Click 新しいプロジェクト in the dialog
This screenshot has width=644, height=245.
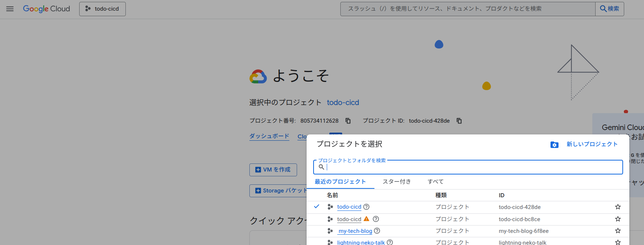coord(592,144)
